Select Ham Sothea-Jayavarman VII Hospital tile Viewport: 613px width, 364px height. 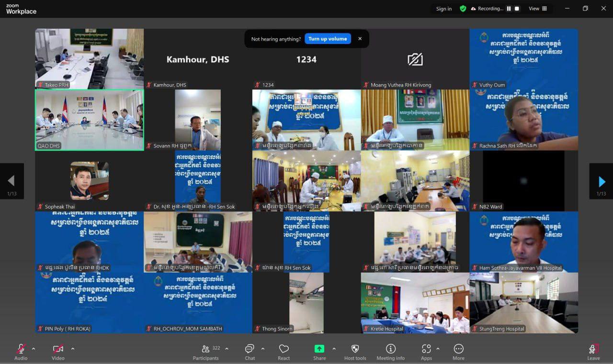coord(524,242)
